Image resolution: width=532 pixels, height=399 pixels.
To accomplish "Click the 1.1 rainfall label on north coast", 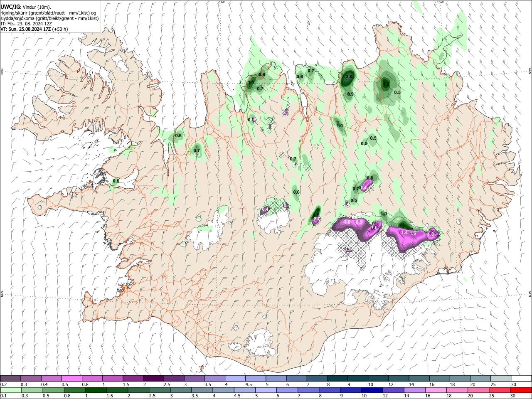I will click(x=251, y=83).
